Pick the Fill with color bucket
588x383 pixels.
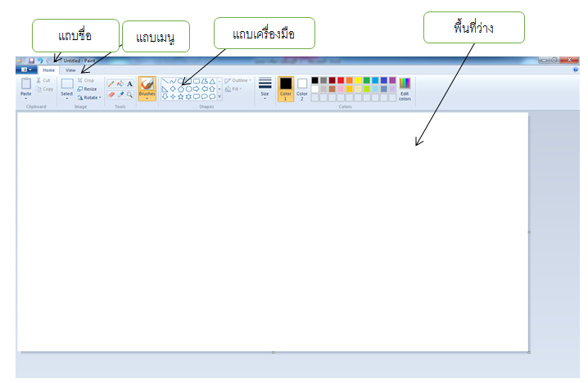point(120,83)
